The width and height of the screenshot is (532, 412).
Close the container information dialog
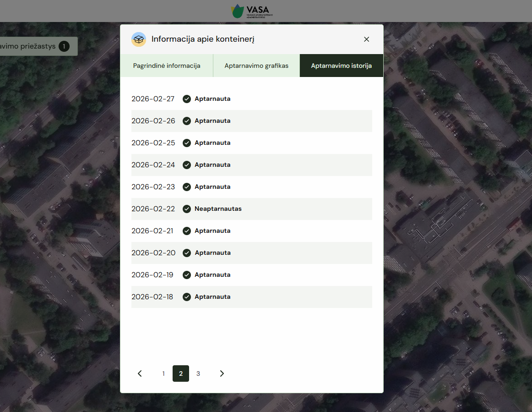(366, 39)
